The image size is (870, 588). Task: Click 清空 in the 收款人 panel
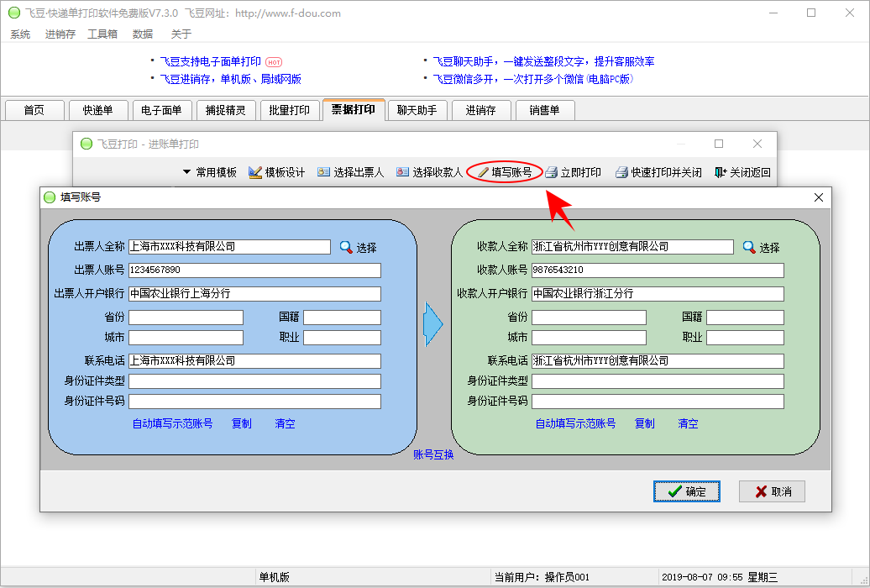[688, 423]
